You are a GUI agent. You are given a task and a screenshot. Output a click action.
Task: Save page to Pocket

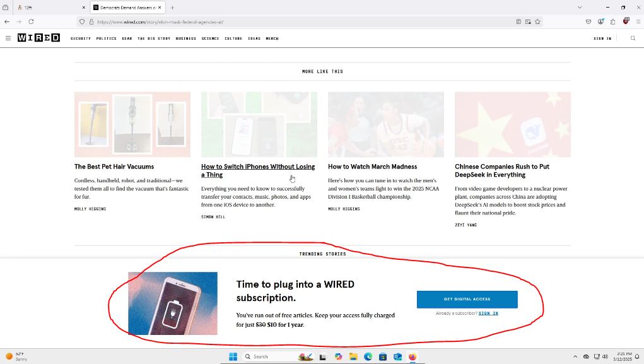pyautogui.click(x=588, y=22)
